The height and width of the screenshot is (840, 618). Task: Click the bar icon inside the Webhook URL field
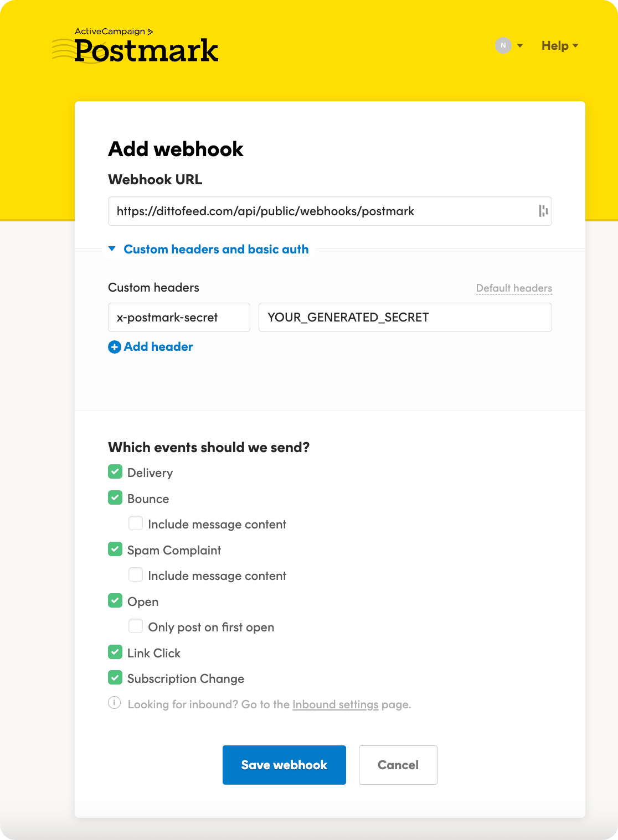(x=543, y=211)
